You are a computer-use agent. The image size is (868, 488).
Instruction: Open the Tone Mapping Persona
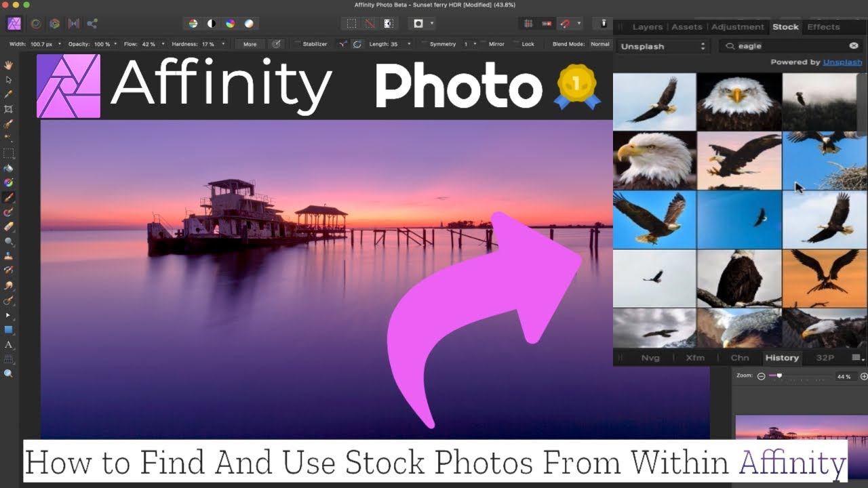click(x=73, y=24)
